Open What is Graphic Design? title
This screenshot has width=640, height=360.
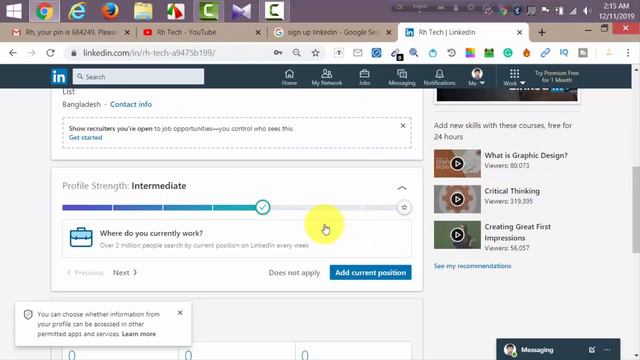526,156
